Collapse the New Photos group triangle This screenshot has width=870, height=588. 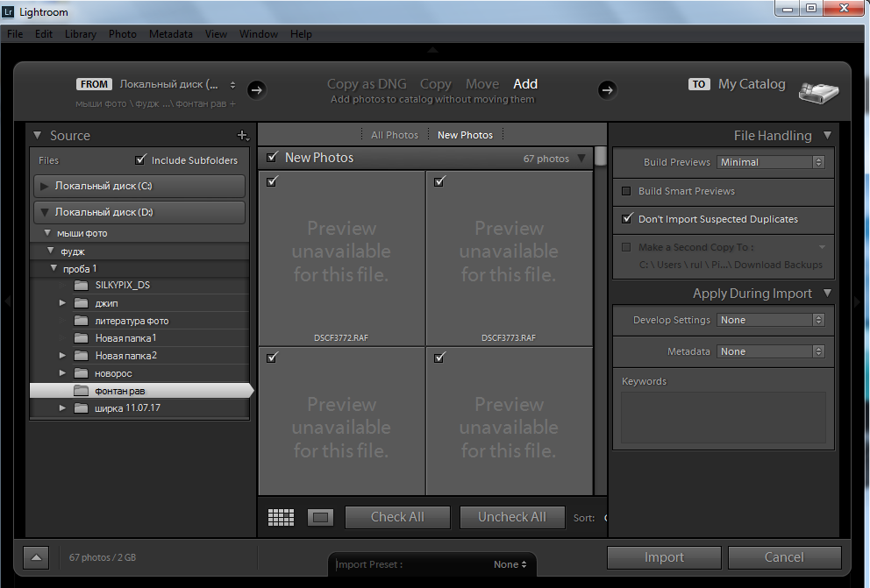(581, 159)
